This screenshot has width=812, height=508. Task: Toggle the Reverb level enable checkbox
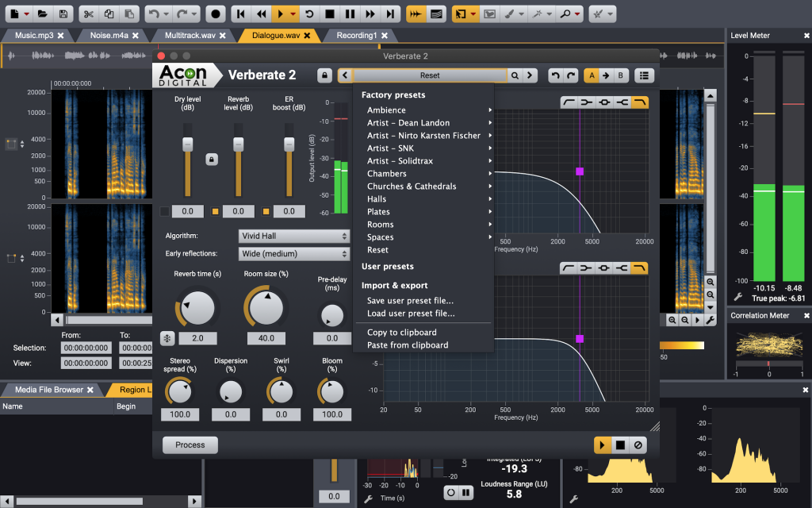pyautogui.click(x=215, y=211)
